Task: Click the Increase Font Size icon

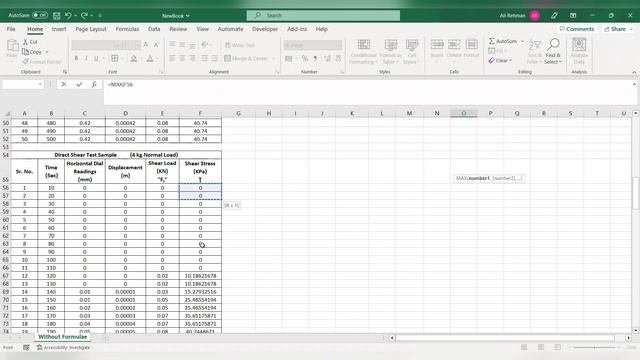Action: pyautogui.click(x=146, y=45)
